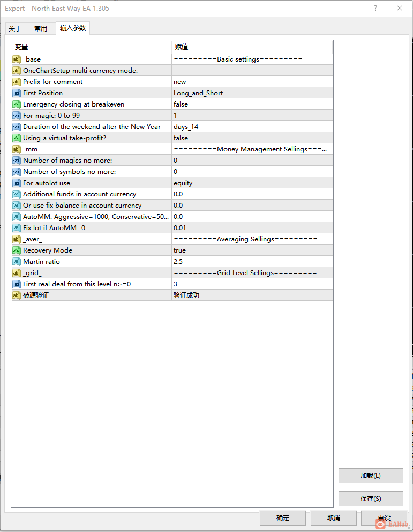Select the empty OneChartSetup value cell

[x=252, y=71]
